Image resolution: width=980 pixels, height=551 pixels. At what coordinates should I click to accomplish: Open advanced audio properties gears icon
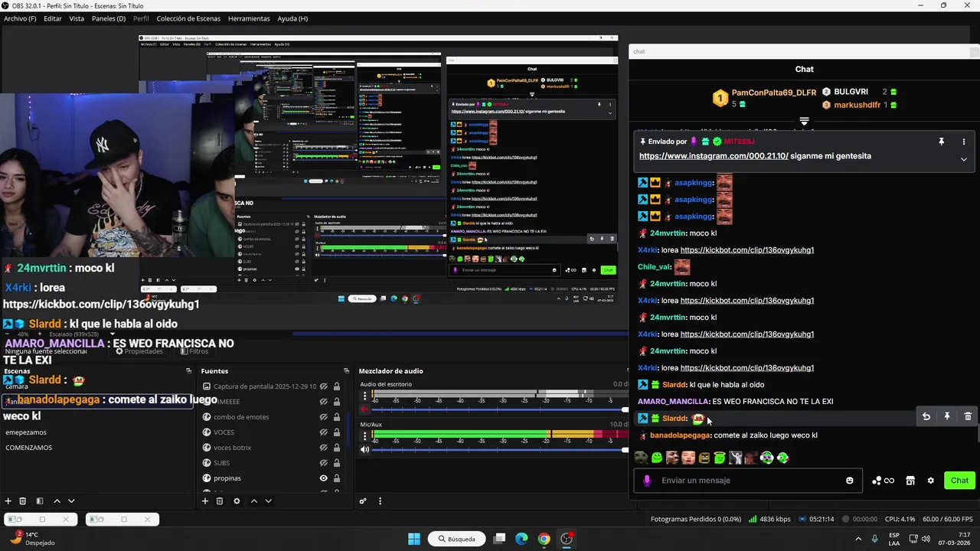[x=363, y=501]
